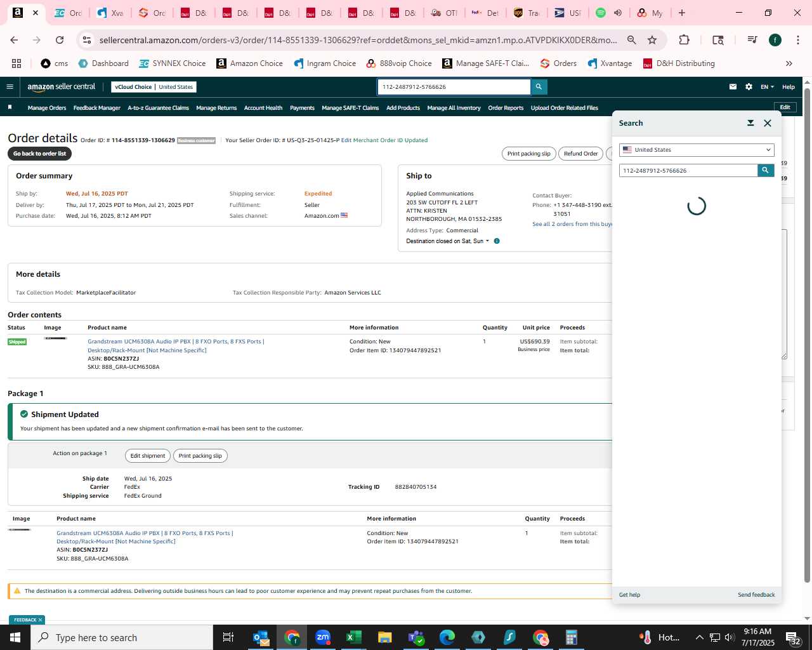
Task: Open Feedback Manager menu item
Action: pyautogui.click(x=96, y=108)
